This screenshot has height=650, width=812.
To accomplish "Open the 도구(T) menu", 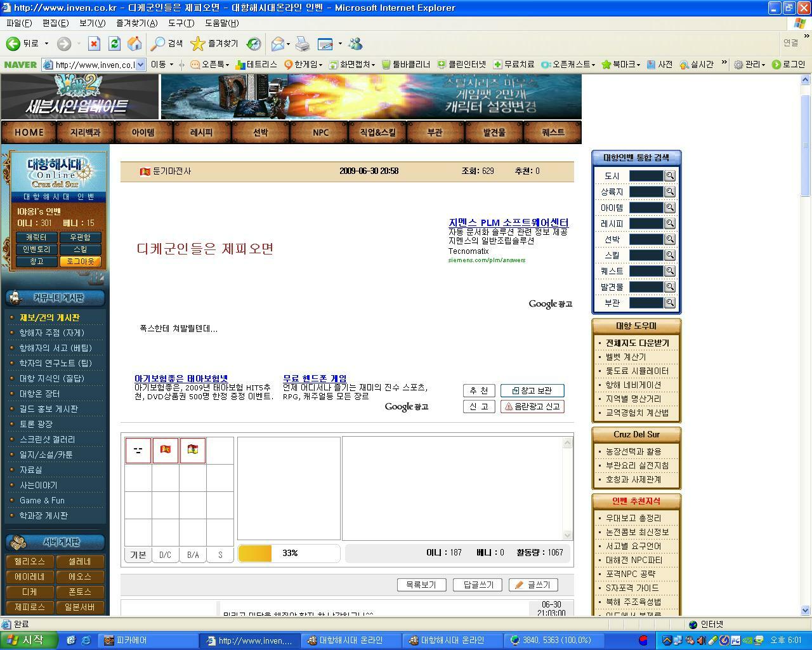I will (x=181, y=23).
